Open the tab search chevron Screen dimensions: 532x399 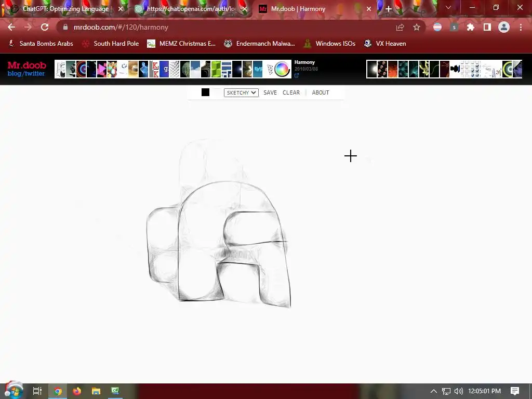(448, 7)
